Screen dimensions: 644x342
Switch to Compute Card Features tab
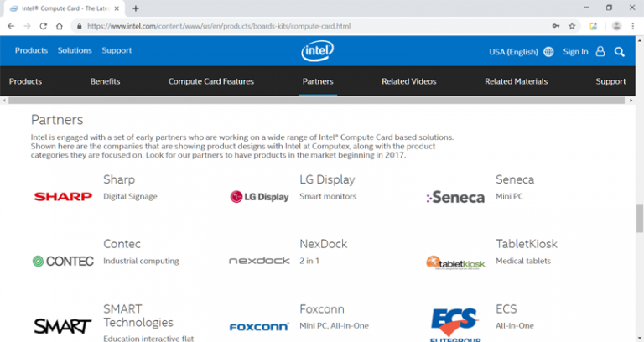click(x=211, y=81)
